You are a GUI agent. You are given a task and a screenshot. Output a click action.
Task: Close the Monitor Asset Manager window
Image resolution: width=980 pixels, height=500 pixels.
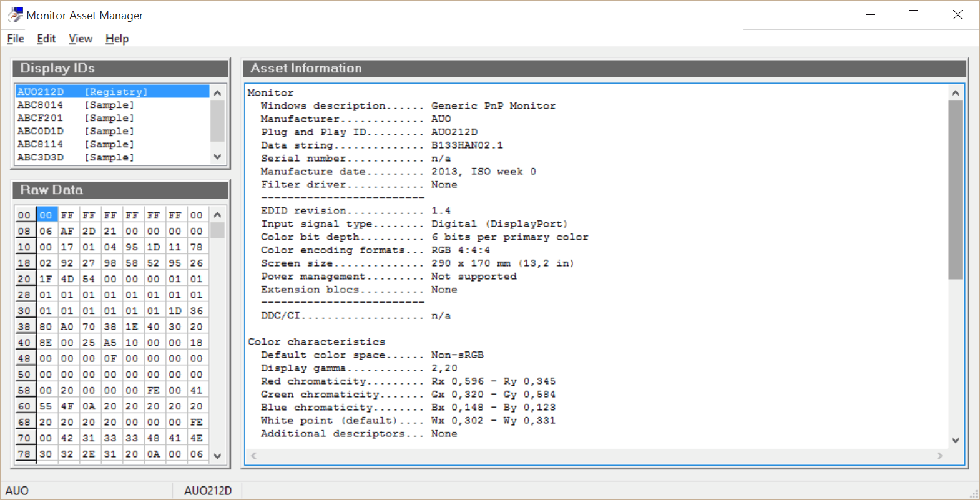pos(958,15)
